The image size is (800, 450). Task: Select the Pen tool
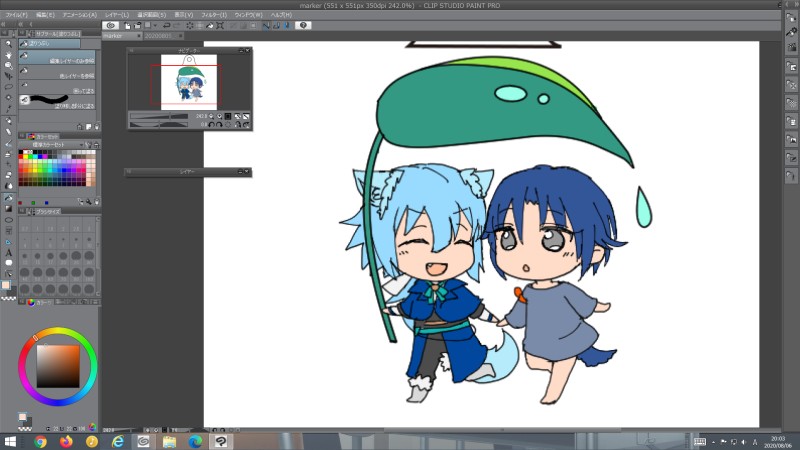point(8,121)
